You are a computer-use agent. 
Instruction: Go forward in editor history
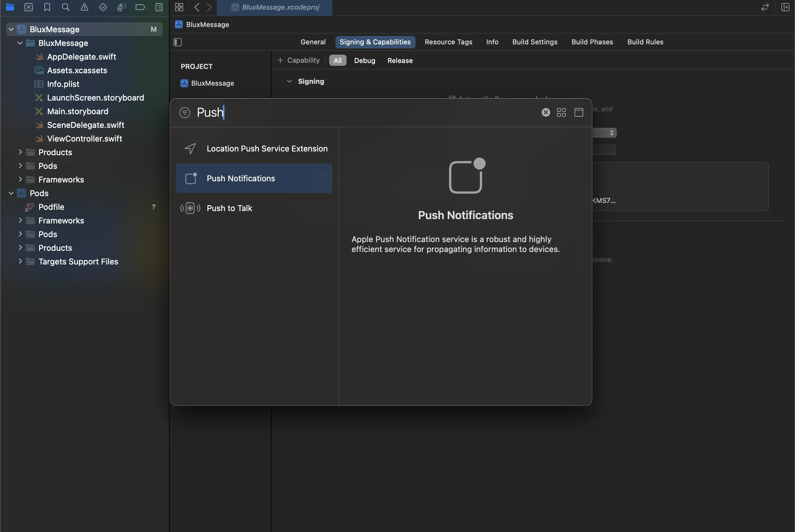(209, 7)
